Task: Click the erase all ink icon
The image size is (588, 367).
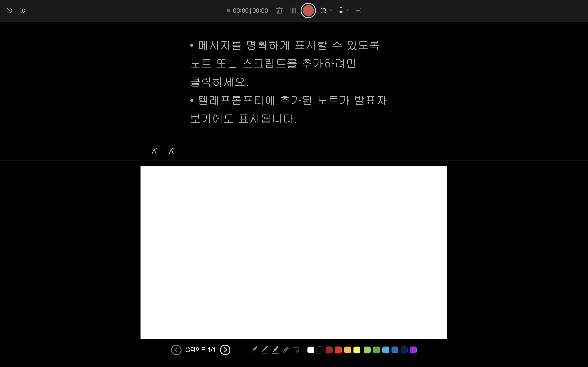Action: coord(296,350)
